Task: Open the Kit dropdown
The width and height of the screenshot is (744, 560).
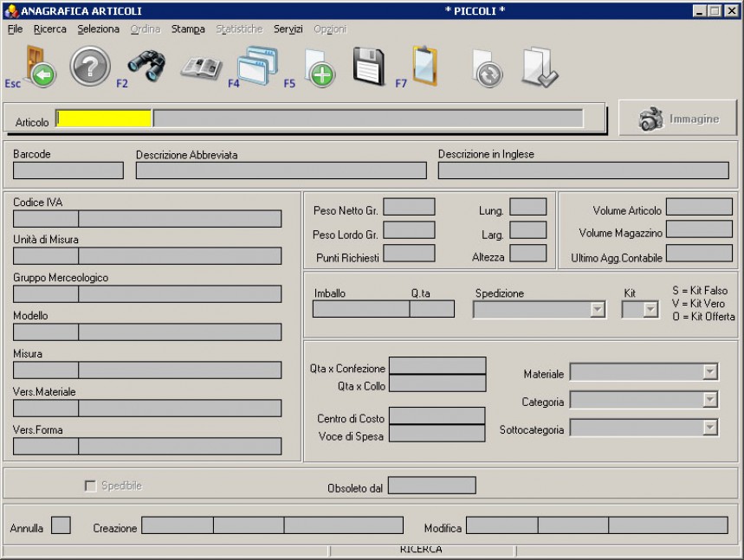Action: pyautogui.click(x=650, y=310)
